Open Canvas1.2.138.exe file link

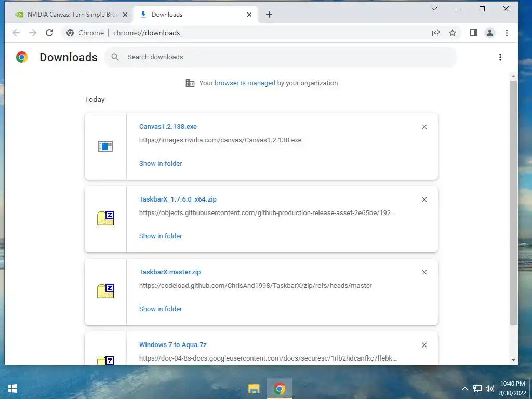tap(168, 127)
